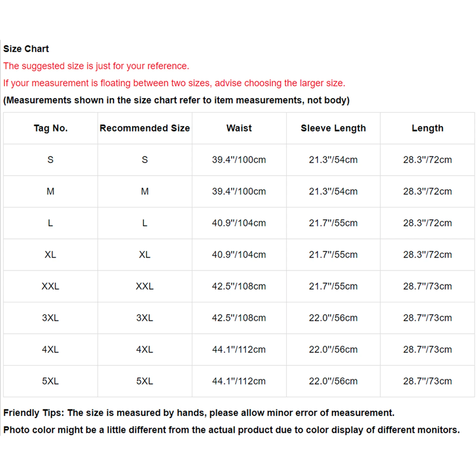
Task: Click the red suggested size reference text
Action: click(x=96, y=66)
